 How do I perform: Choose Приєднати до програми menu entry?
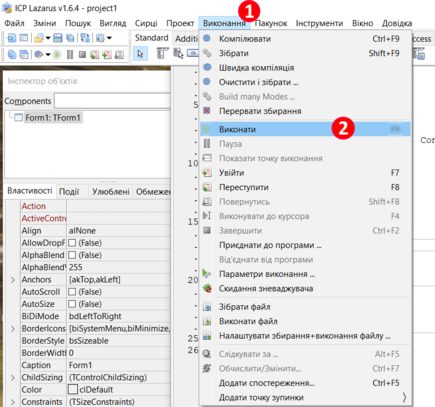[305, 245]
